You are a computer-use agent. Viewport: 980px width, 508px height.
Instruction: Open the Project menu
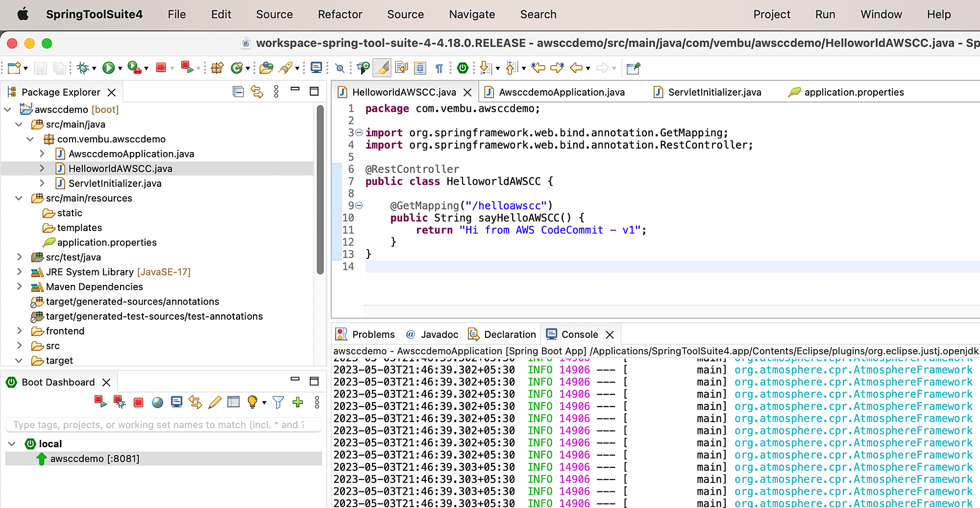(772, 15)
